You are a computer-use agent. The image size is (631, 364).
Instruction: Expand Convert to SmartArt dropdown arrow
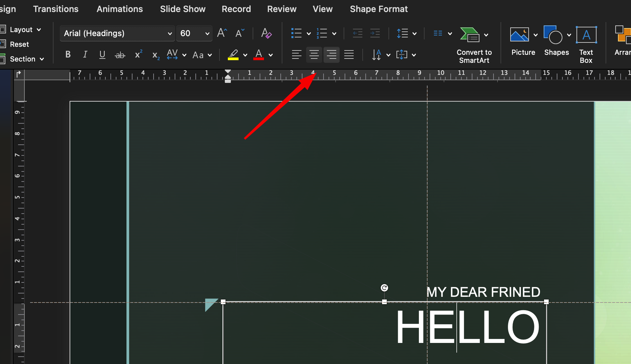tap(486, 35)
